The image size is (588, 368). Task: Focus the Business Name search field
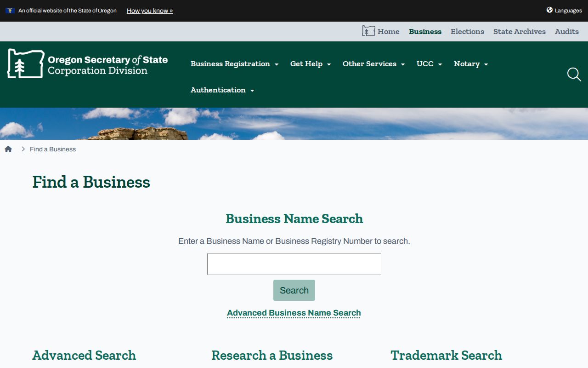294,264
